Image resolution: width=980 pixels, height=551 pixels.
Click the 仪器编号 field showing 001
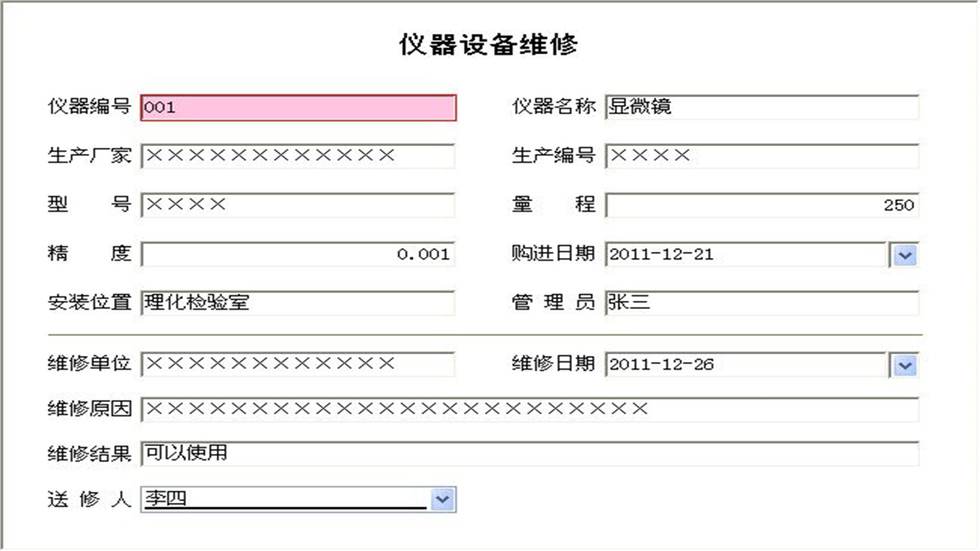[298, 108]
